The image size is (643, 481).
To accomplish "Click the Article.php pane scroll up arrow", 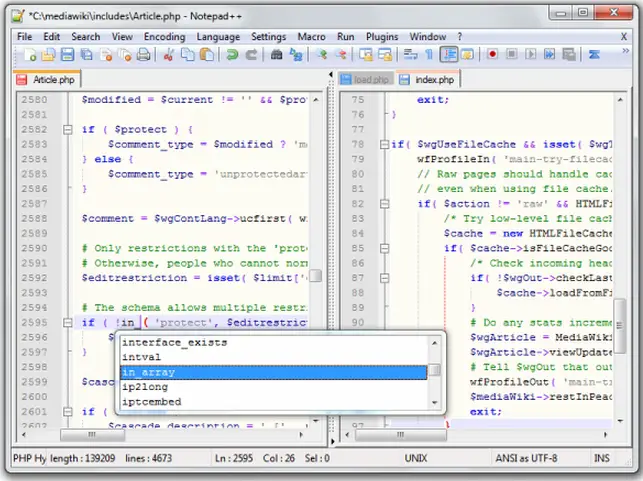I will click(x=316, y=100).
